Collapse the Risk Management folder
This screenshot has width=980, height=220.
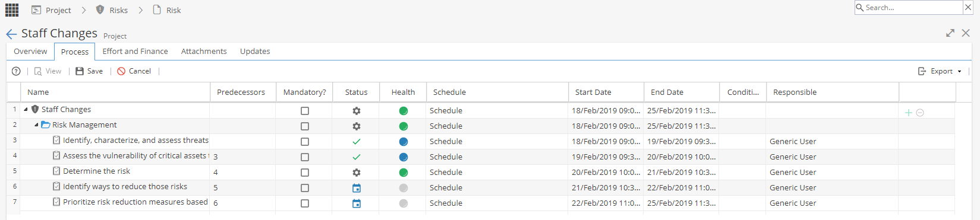coord(36,125)
